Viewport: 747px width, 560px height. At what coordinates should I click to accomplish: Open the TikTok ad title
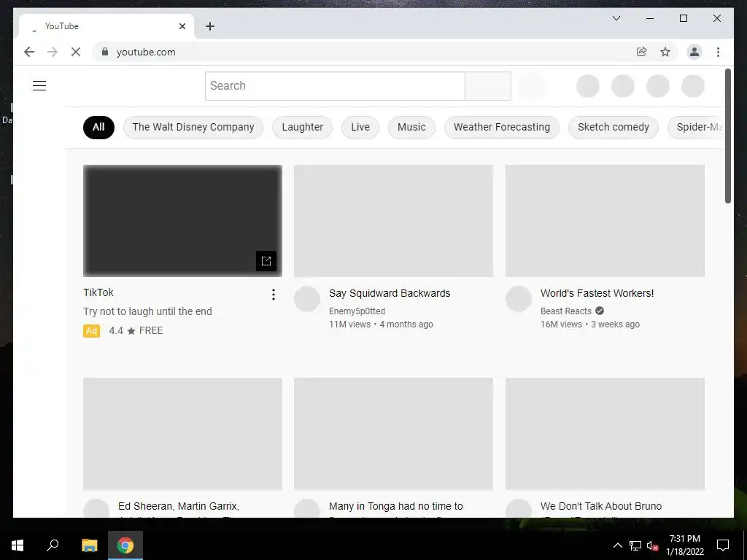98,292
